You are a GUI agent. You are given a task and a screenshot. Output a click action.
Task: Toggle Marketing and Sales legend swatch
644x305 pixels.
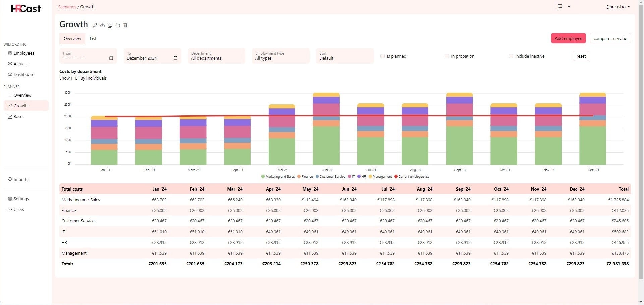coord(263,177)
